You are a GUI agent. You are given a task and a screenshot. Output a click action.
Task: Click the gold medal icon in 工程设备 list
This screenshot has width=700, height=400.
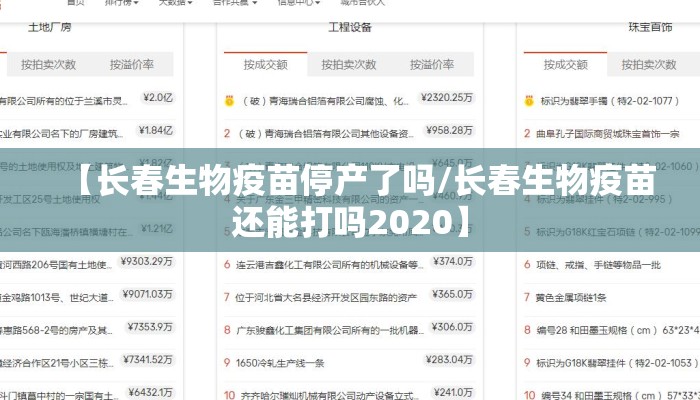[x=229, y=101]
